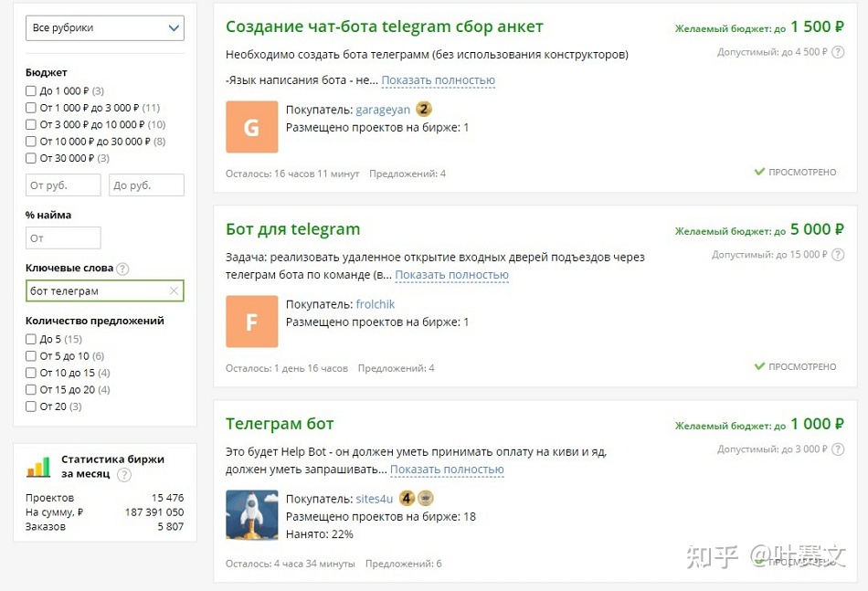Click the orange 'G' buyer avatar
868x591 pixels.
[252, 127]
